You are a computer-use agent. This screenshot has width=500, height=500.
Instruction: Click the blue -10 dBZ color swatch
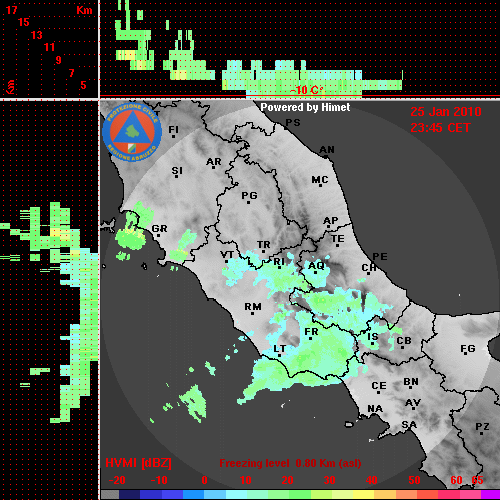coord(151,494)
